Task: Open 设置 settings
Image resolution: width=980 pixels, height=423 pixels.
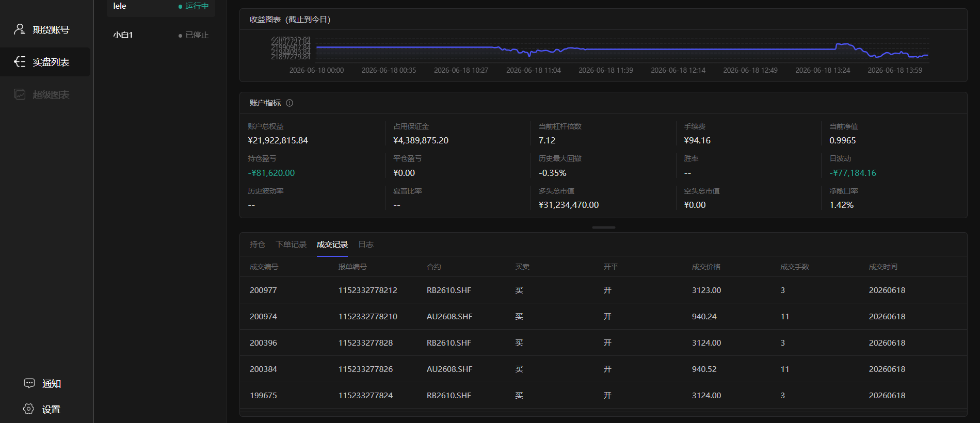Action: [42, 409]
